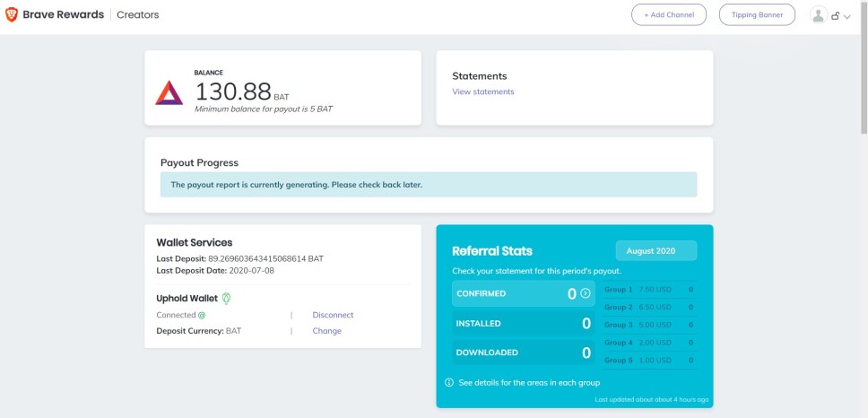Click See details for areas in each group
The width and height of the screenshot is (868, 418).
529,382
